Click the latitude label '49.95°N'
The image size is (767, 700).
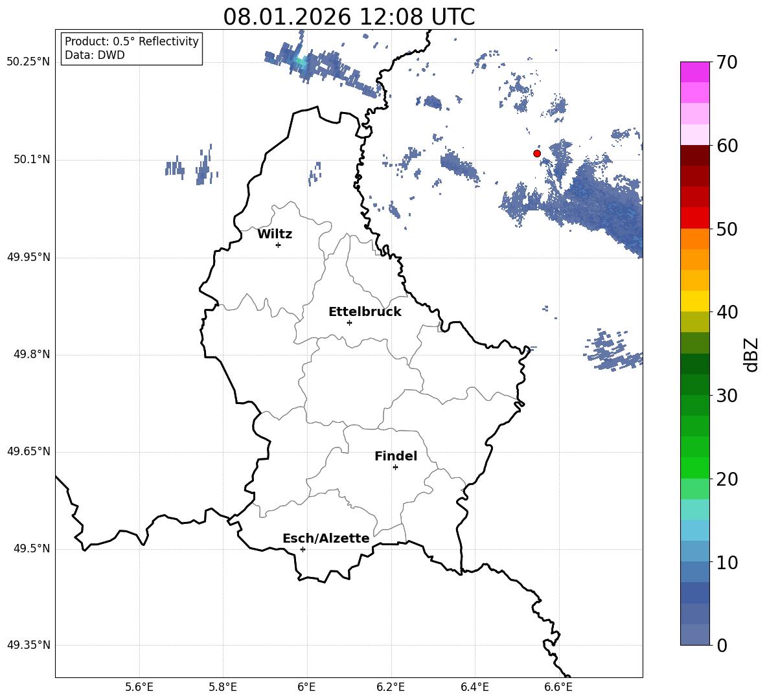tap(29, 256)
